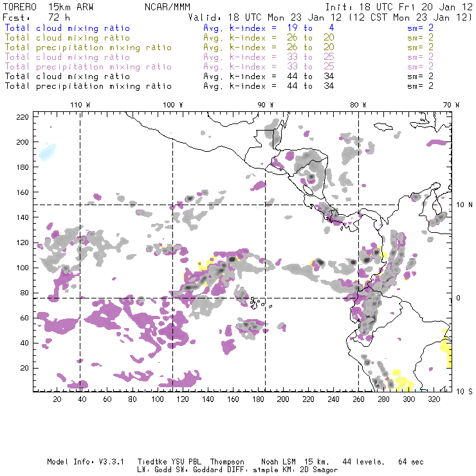Click the "44 to 34" k-index range beside black cloud line
Image resolution: width=476 pixels, height=476 pixels.
(311, 77)
